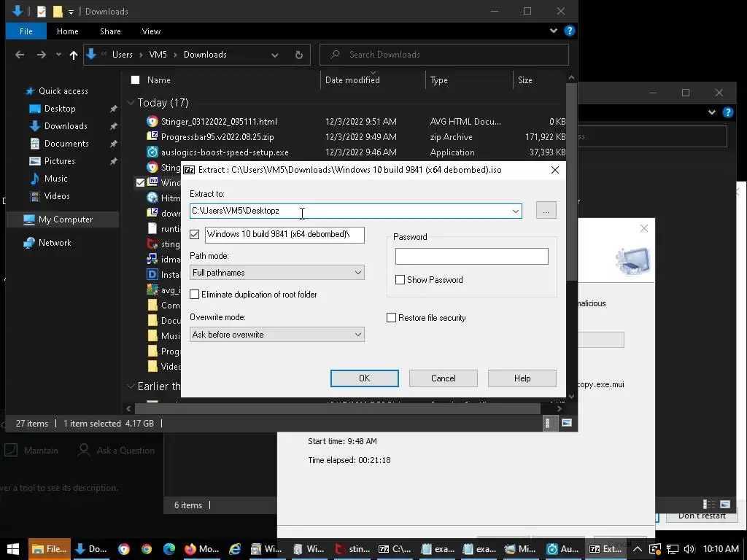
Task: Enable Restore file security checkbox
Action: 391,318
